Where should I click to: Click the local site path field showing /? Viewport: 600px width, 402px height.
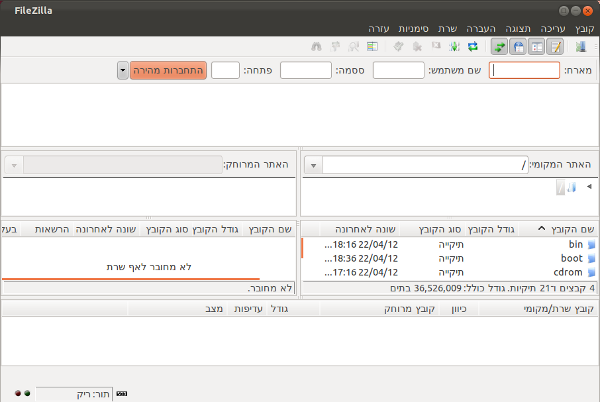(x=425, y=165)
